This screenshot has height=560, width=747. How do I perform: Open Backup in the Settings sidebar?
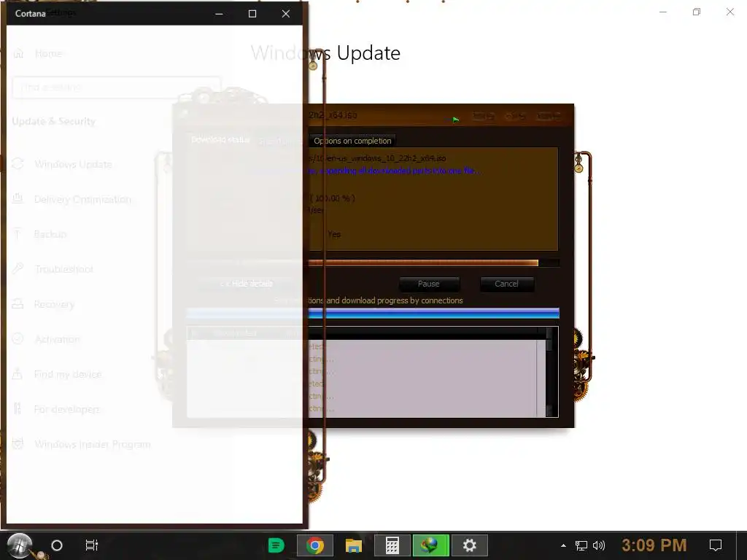pos(50,234)
